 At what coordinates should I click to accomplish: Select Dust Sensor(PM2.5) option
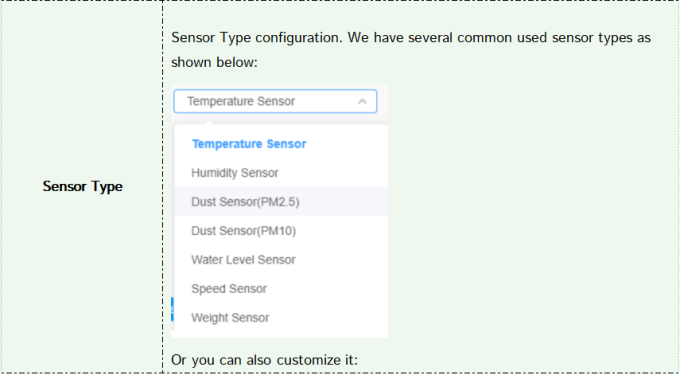[x=281, y=202]
